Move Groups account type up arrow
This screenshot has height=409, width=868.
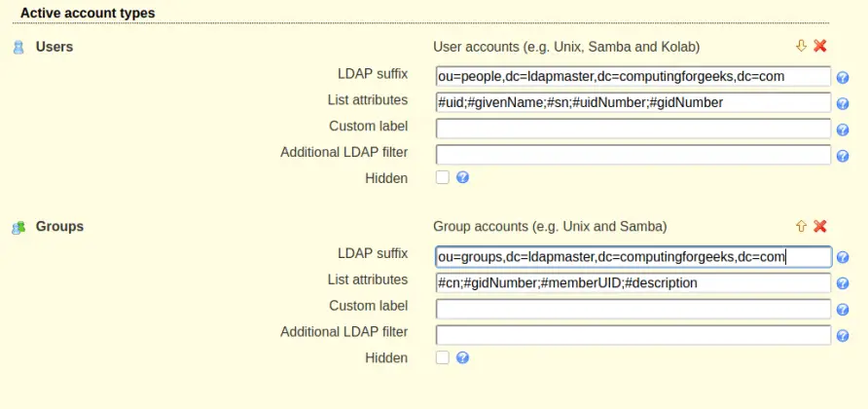point(801,226)
